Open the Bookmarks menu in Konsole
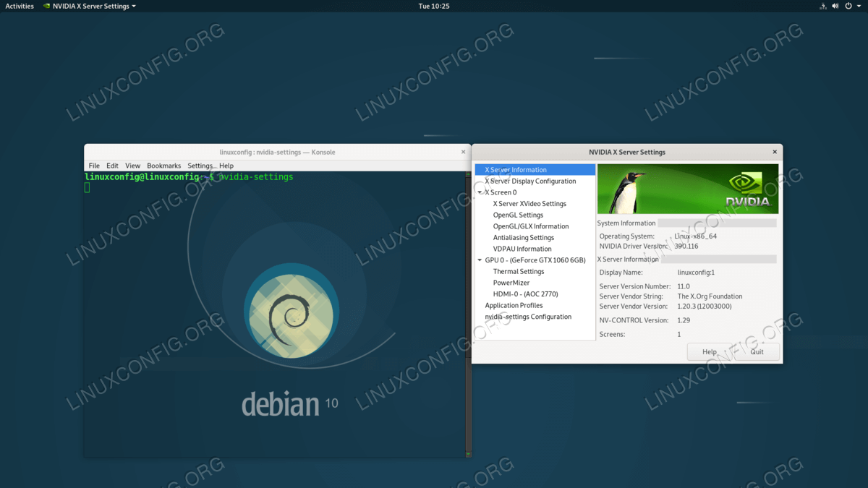 (163, 166)
